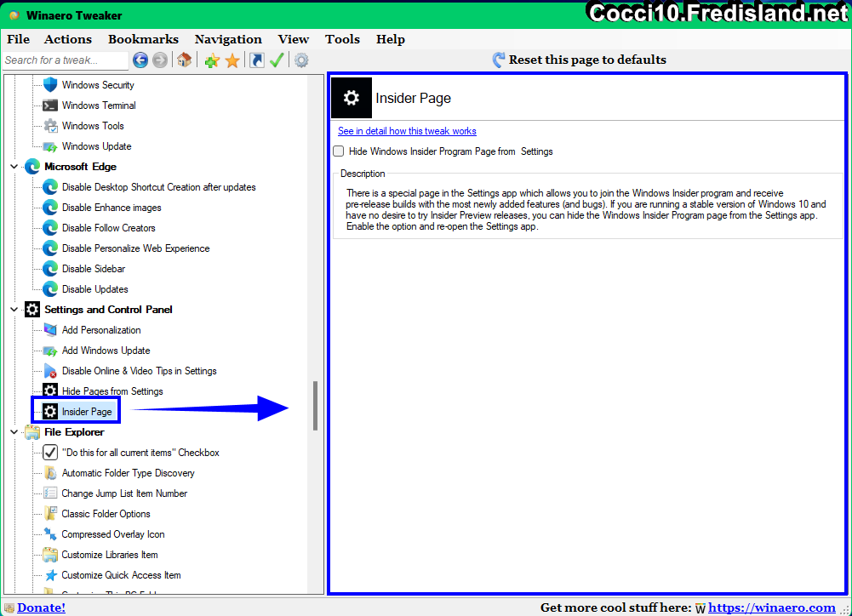852x616 pixels.
Task: Select Disable Enhance images item
Action: tap(112, 208)
